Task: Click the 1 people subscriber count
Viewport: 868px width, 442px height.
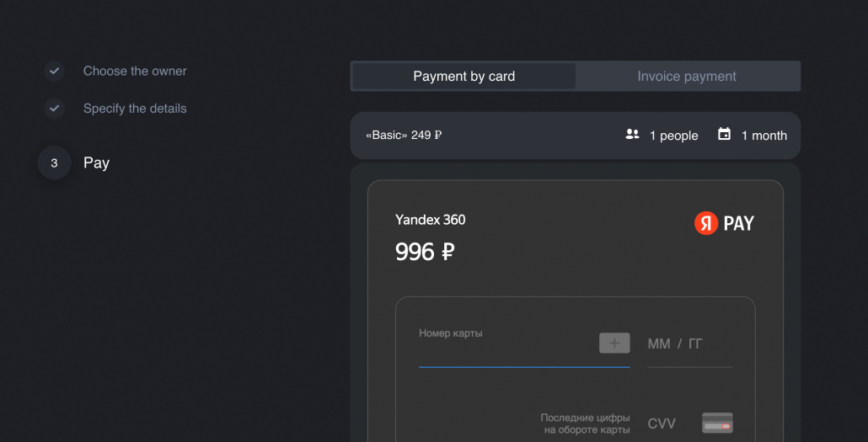Action: tap(673, 136)
